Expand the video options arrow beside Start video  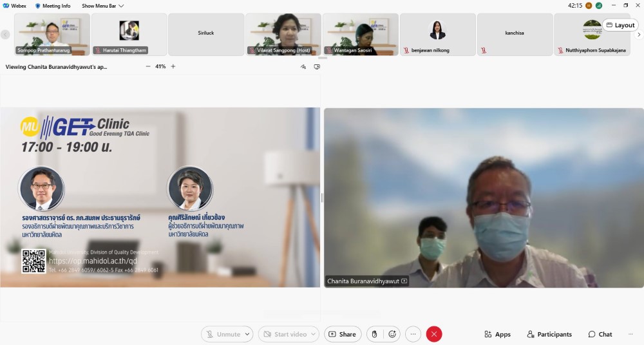click(313, 334)
